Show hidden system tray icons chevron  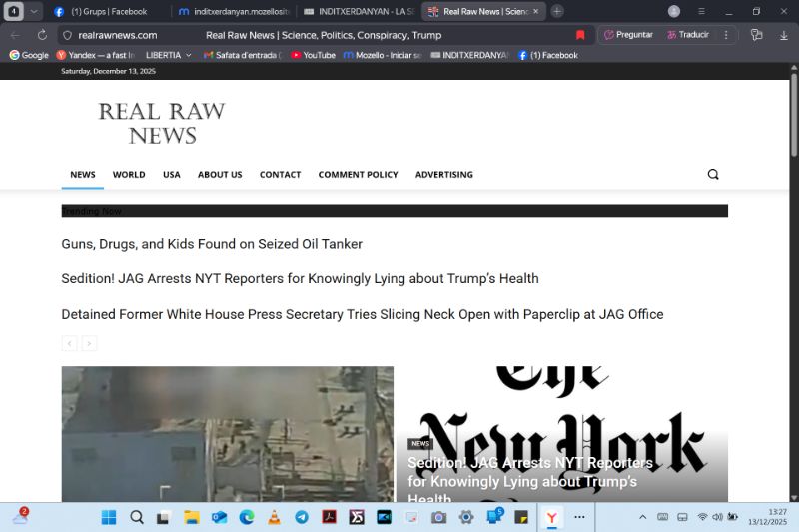642,517
